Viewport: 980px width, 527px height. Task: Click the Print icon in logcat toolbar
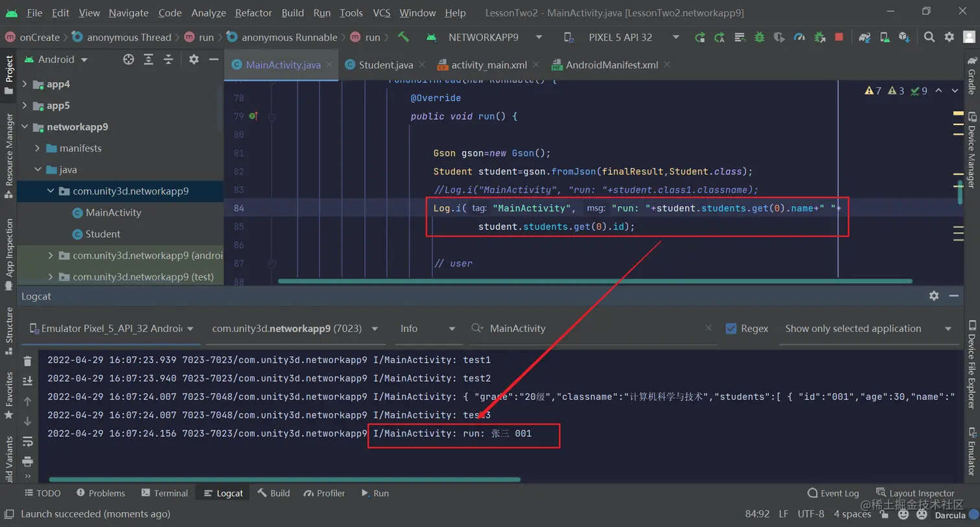(x=27, y=462)
